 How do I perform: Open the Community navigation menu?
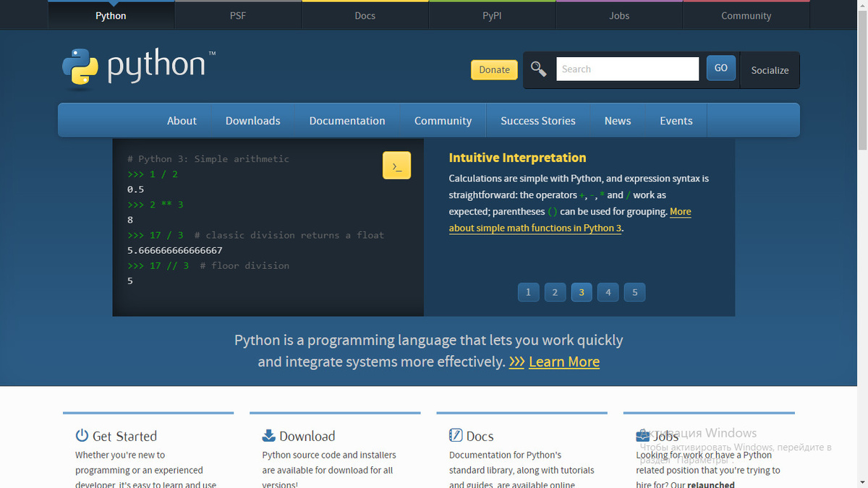[x=443, y=121]
